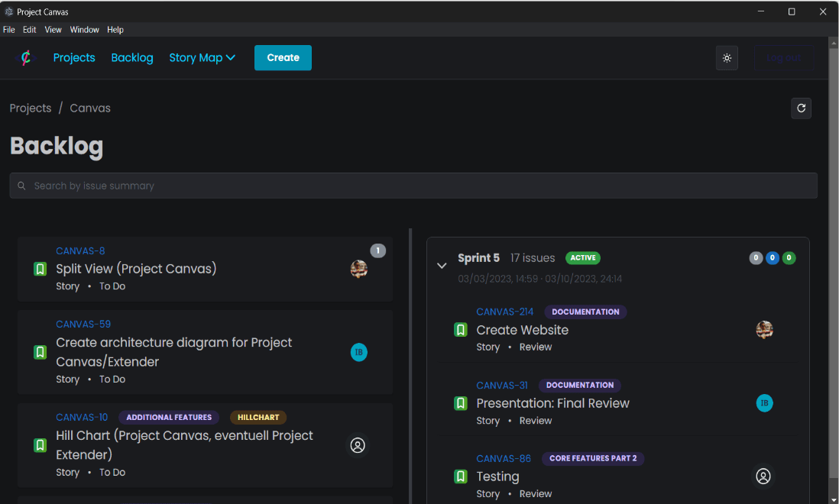Select the assignee avatar on Create Website
The width and height of the screenshot is (839, 504).
764,329
